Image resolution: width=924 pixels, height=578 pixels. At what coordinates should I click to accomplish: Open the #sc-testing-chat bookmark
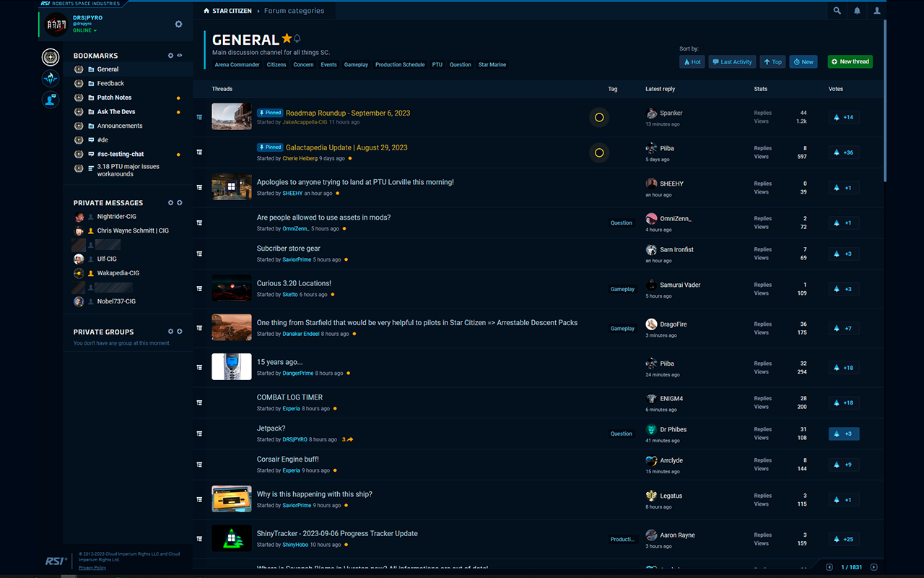[121, 154]
